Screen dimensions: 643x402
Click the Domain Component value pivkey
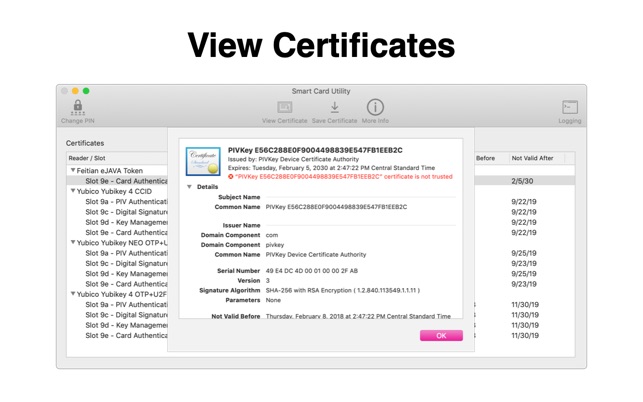click(x=275, y=245)
